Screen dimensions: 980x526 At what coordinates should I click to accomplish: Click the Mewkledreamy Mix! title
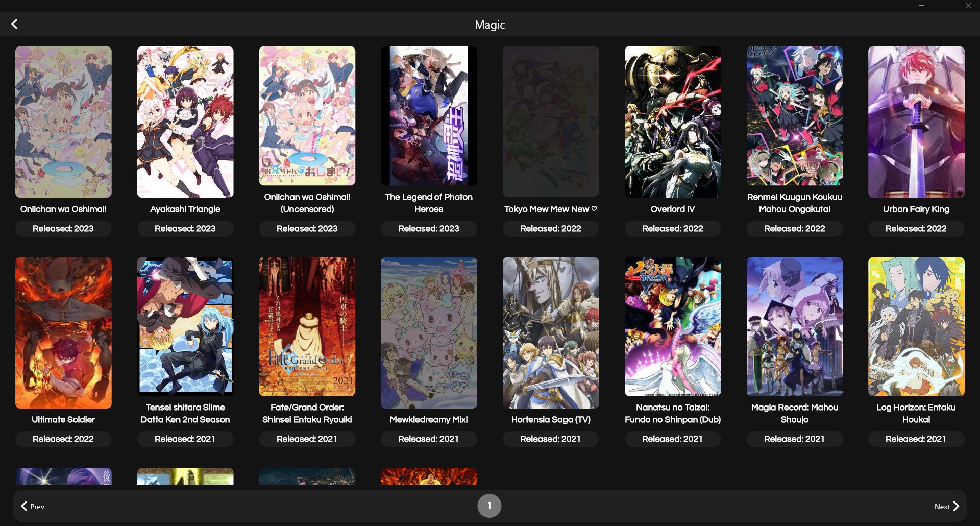(429, 420)
